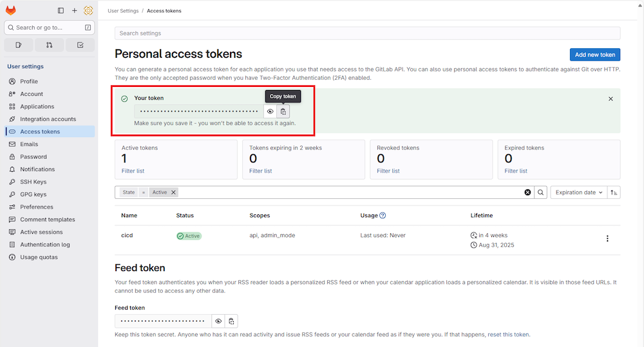Open the merge requests shortcut
Image resolution: width=644 pixels, height=347 pixels.
click(50, 45)
